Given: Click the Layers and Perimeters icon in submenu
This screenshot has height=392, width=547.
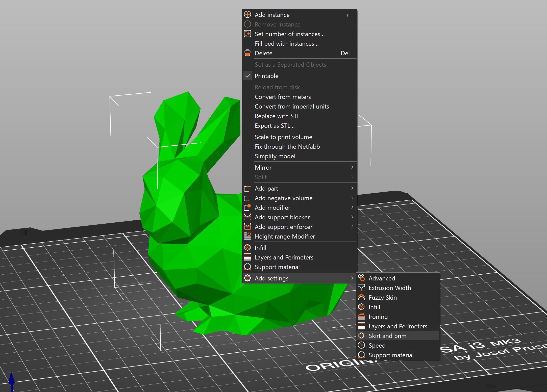Looking at the screenshot, I should 361,326.
